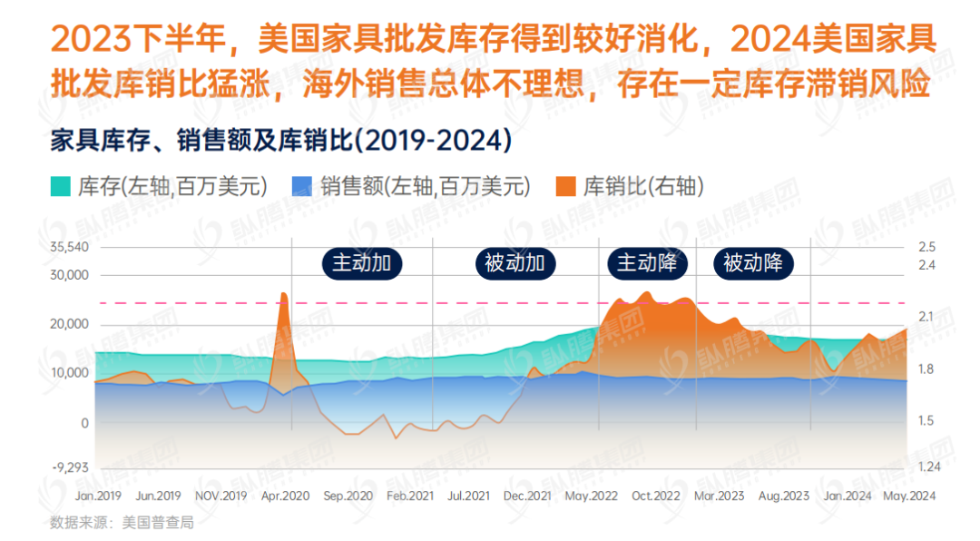Click the 销售额(左轴,百万美元) legend text
The image size is (980, 541).
tap(425, 187)
